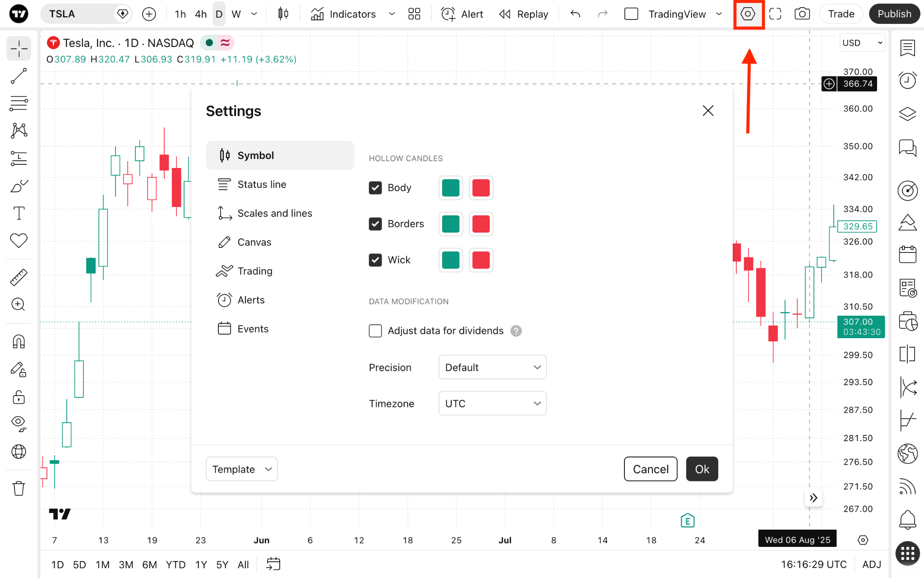Select the 1Y date range
This screenshot has width=924, height=578.
[201, 564]
